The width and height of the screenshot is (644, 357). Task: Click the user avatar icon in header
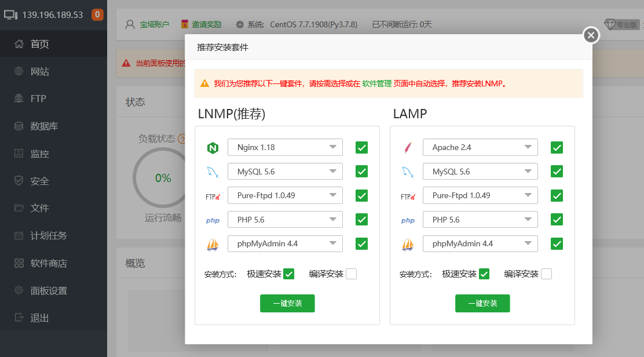click(130, 24)
